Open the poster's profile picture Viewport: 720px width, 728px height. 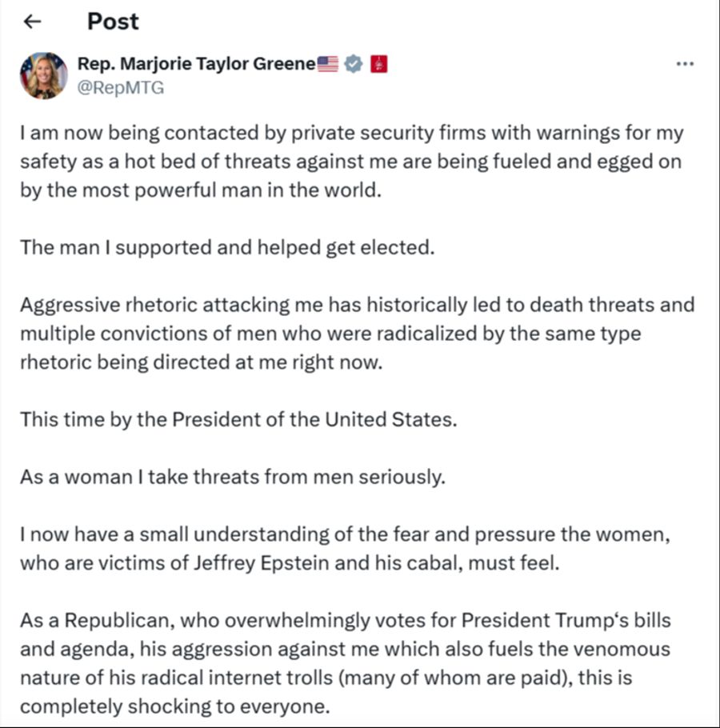click(x=43, y=76)
